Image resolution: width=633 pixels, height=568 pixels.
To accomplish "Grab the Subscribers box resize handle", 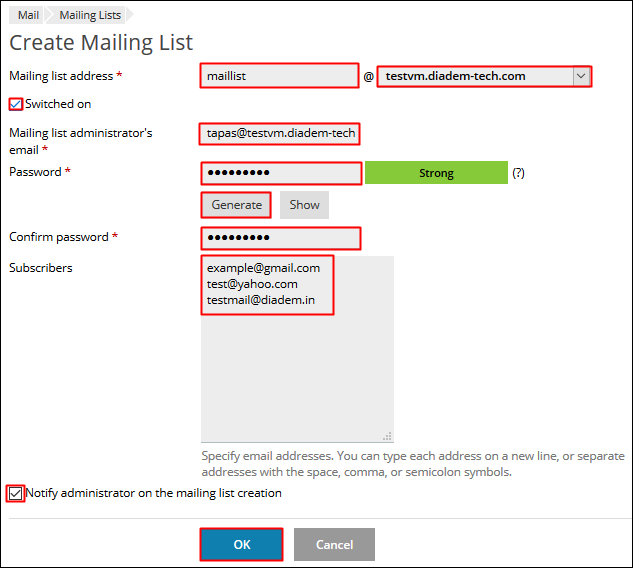I will coord(388,436).
